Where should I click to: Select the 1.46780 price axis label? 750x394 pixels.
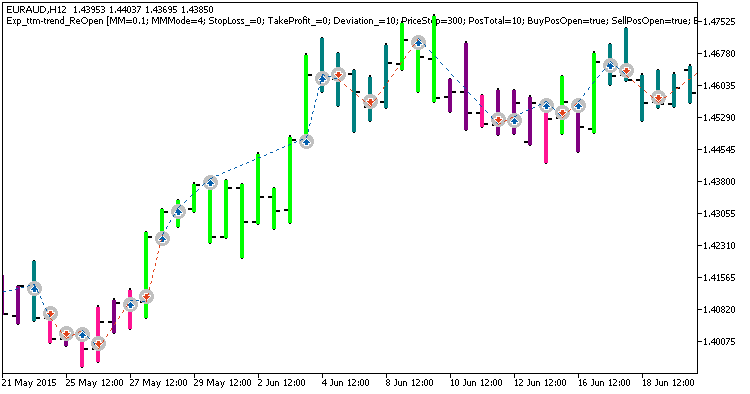click(720, 54)
